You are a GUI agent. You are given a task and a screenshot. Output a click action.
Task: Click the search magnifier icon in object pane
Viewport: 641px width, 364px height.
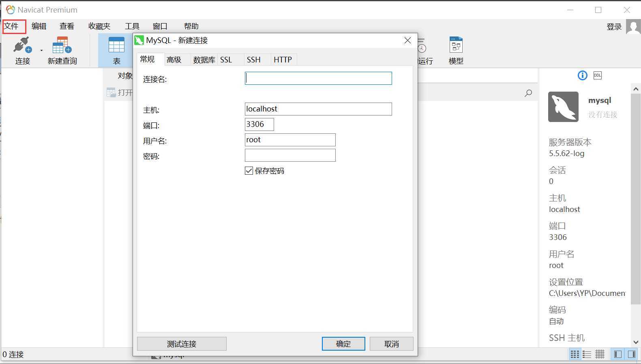coord(528,93)
